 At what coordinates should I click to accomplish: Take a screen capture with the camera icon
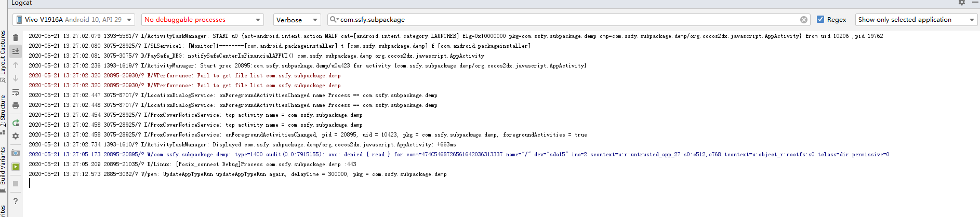click(x=16, y=153)
